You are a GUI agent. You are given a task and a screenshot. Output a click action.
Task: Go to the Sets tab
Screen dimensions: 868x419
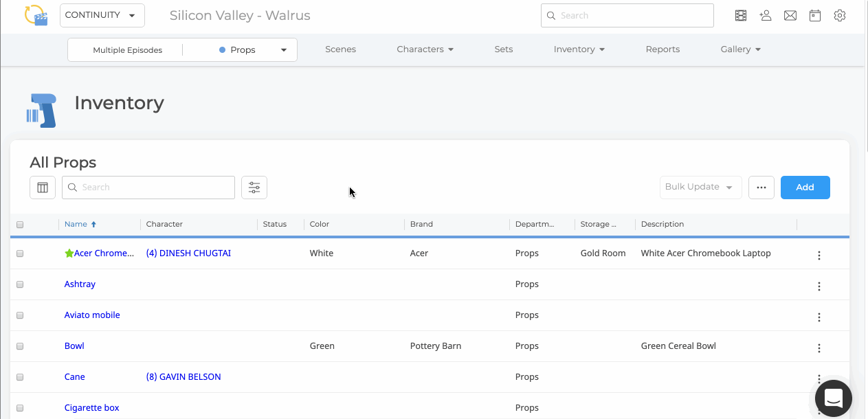(x=503, y=49)
